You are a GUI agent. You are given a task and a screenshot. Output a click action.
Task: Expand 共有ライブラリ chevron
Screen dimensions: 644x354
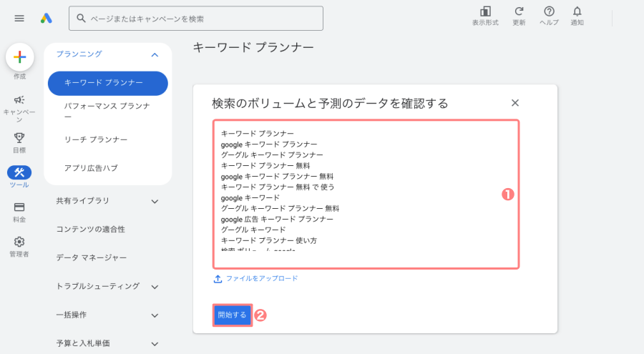[x=155, y=201]
